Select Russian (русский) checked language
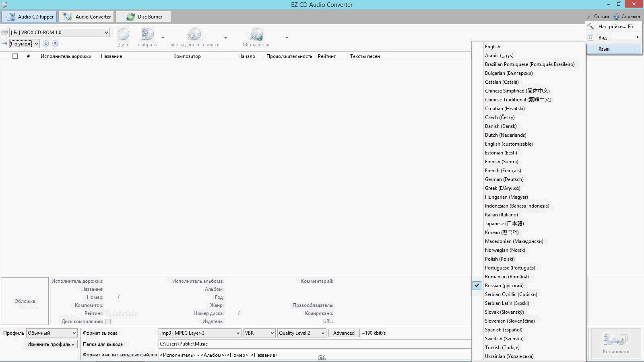This screenshot has height=362, width=644. pos(528,286)
